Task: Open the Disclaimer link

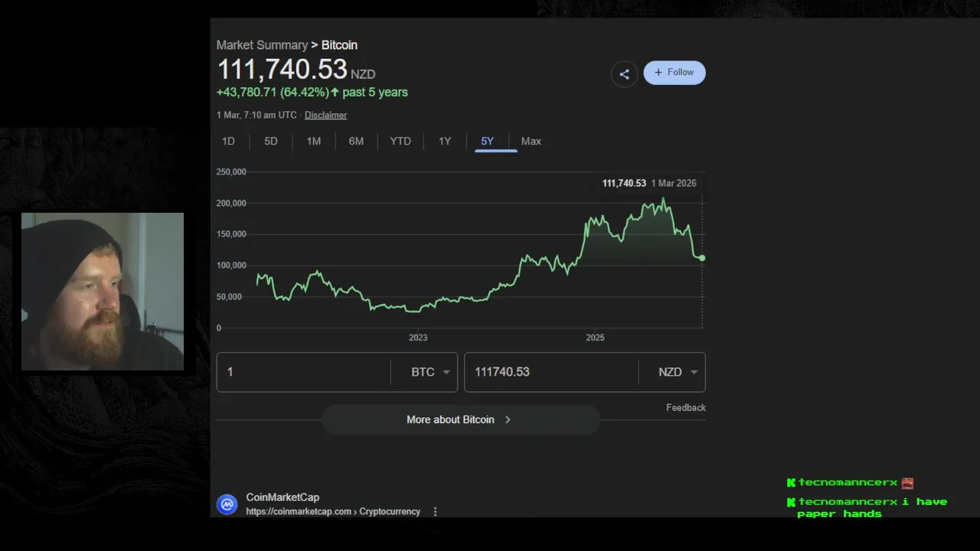Action: pos(325,115)
